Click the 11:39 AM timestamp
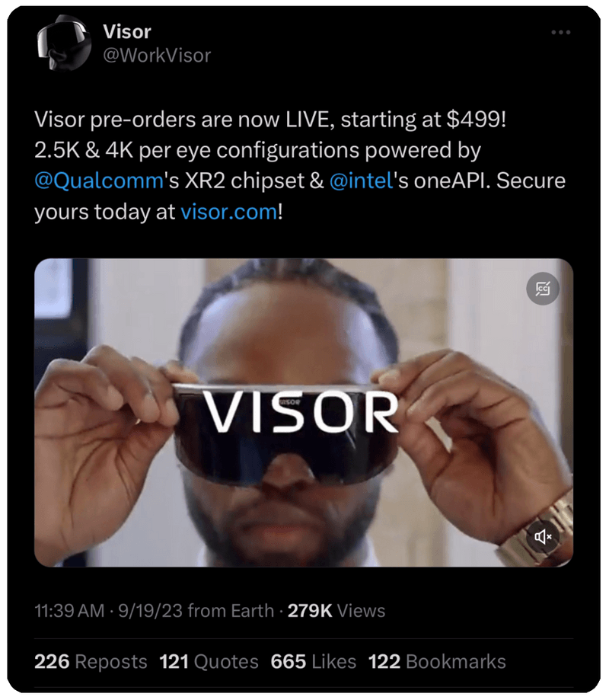The image size is (609, 700). 69,611
